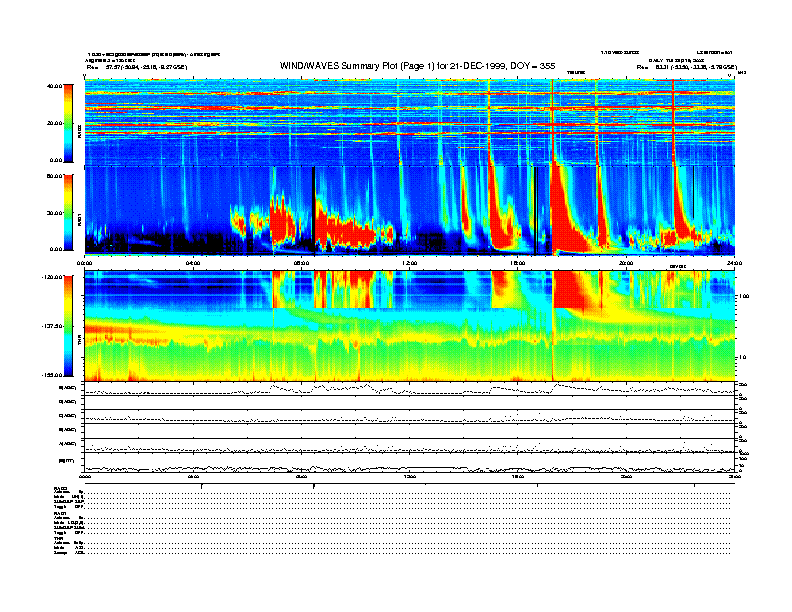792x612 pixels.
Task: Click the 40.00 label on RAD2 scale
Action: click(x=54, y=86)
